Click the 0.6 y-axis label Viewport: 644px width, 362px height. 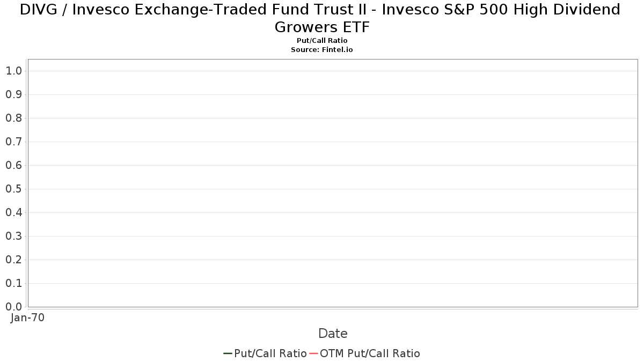(14, 165)
